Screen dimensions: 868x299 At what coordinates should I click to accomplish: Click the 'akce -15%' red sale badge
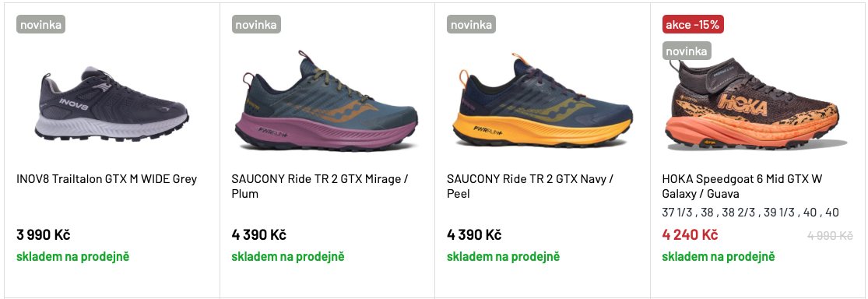693,24
